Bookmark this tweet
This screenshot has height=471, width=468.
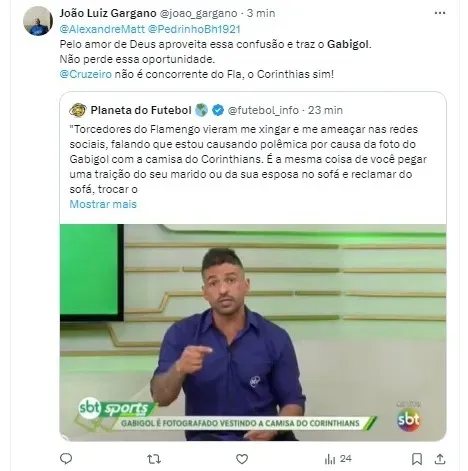(417, 459)
